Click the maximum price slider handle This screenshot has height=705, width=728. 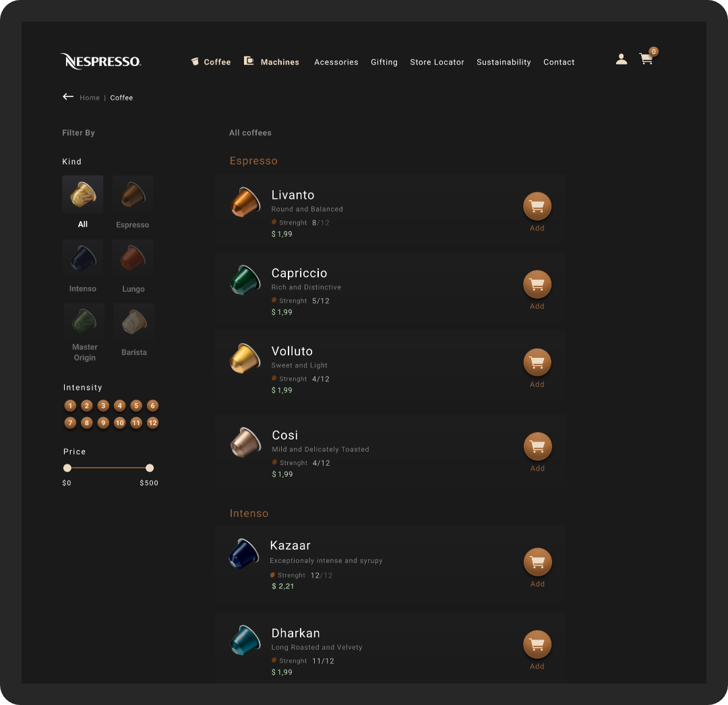click(150, 468)
